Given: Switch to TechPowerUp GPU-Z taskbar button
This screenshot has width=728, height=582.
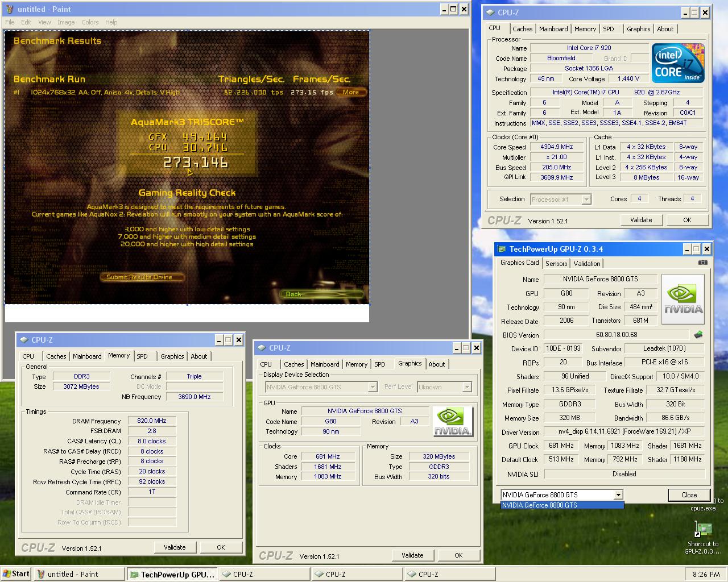Looking at the screenshot, I should [x=172, y=574].
